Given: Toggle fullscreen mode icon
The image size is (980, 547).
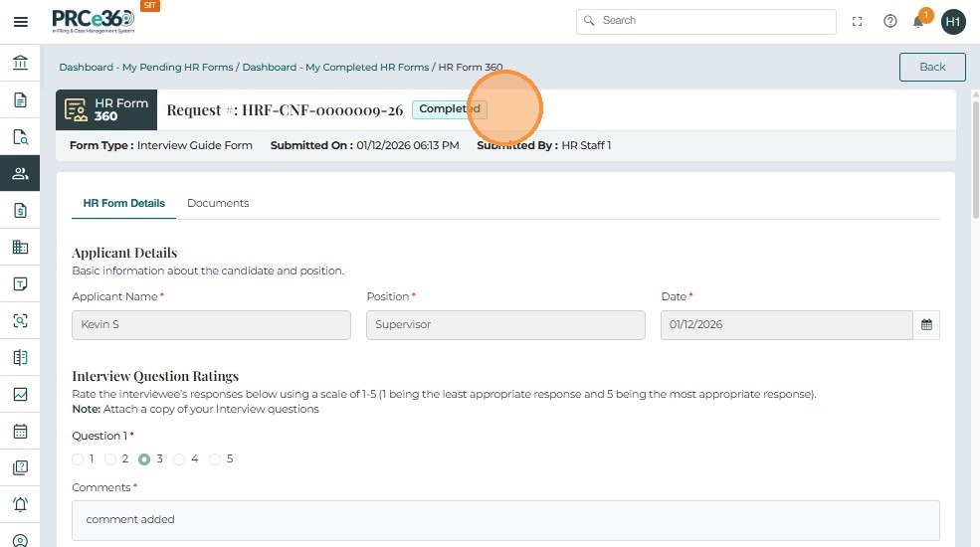Looking at the screenshot, I should (857, 21).
